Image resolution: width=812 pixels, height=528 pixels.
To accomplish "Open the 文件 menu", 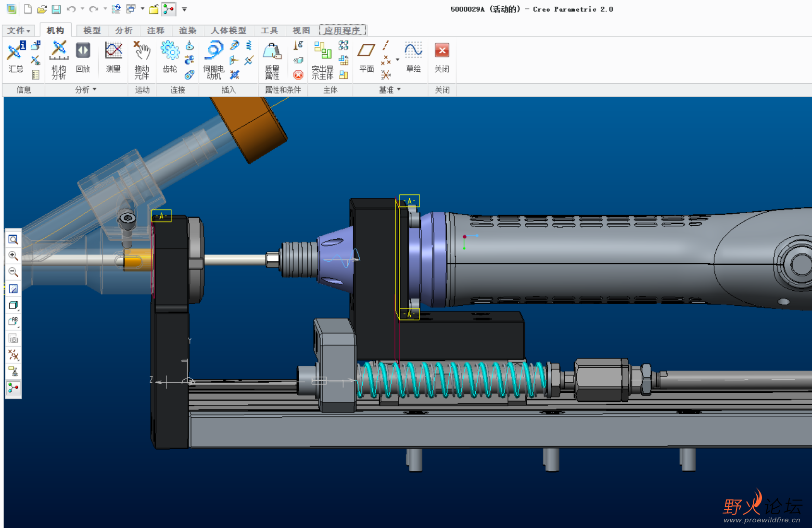I will [x=18, y=30].
